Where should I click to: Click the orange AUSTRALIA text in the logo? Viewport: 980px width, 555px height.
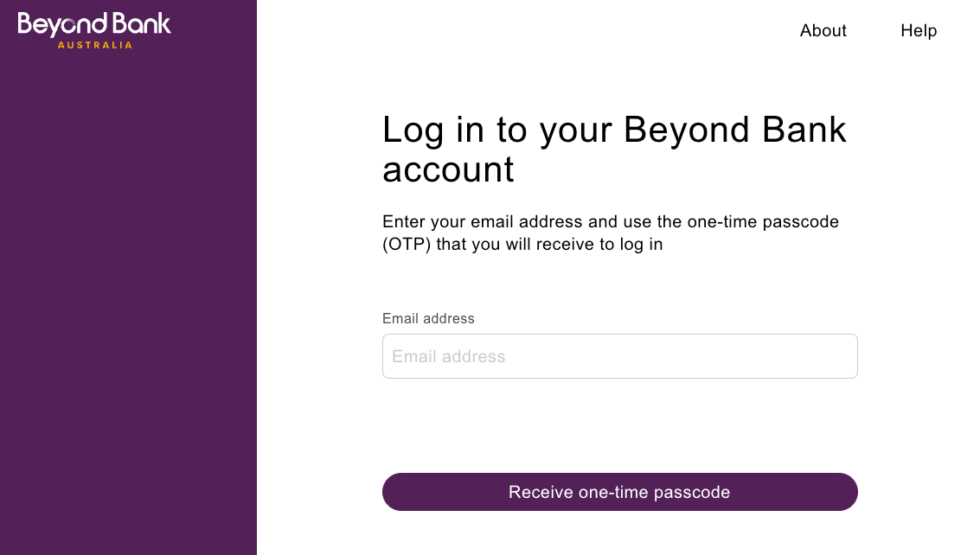coord(95,45)
